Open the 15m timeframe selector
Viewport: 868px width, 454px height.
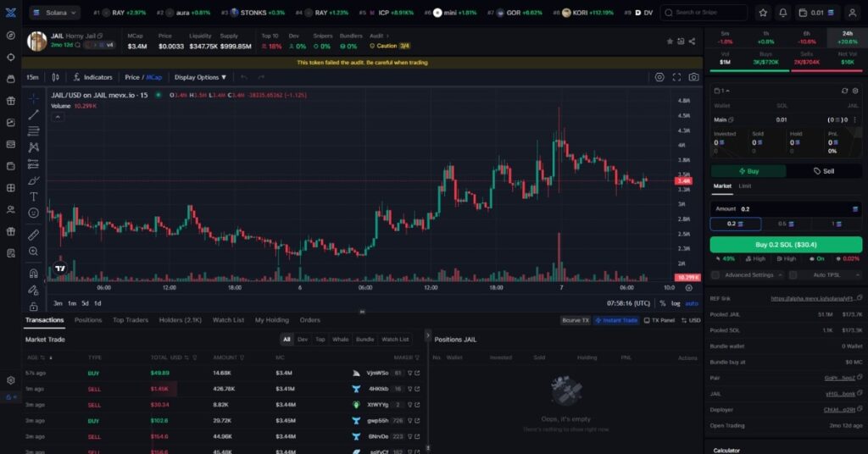(33, 77)
